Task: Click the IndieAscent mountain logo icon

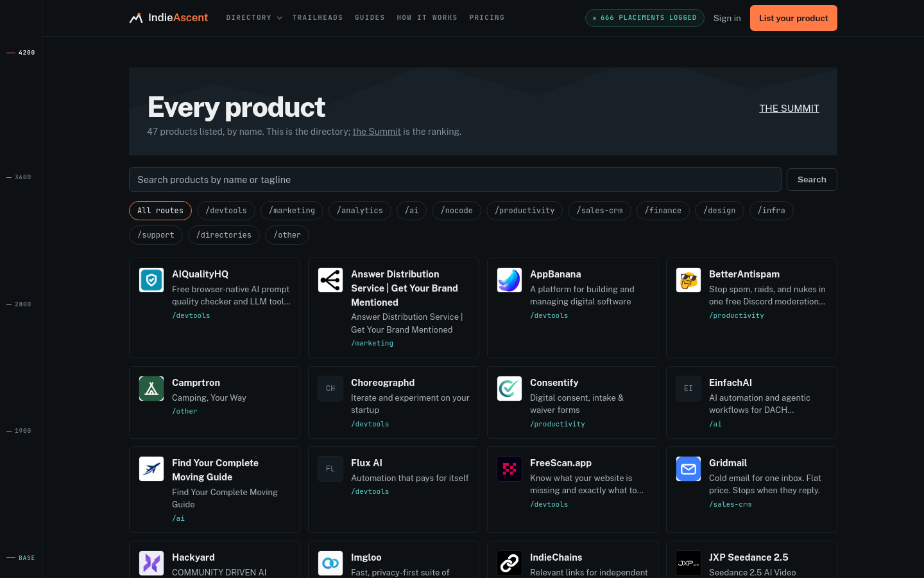Action: (x=135, y=18)
